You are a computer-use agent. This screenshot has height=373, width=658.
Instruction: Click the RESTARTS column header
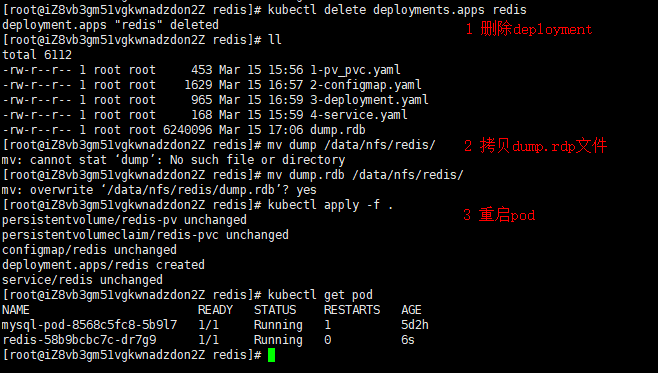pos(352,310)
